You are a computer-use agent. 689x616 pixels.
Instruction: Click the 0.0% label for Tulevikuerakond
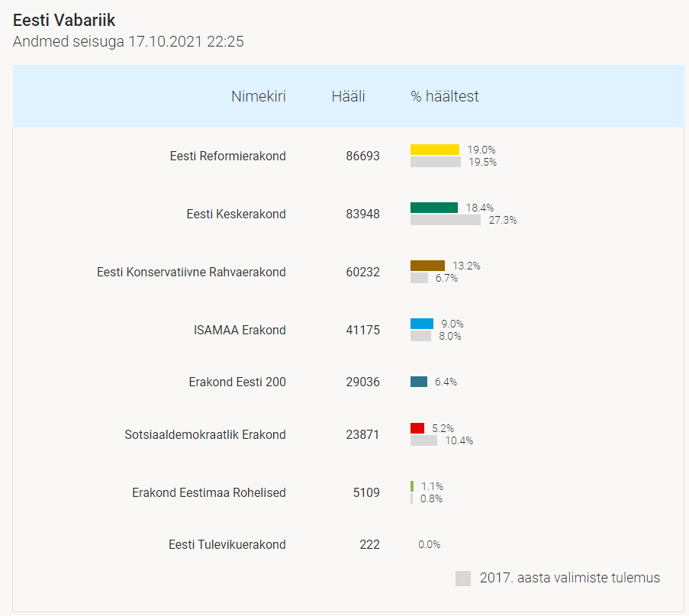430,545
